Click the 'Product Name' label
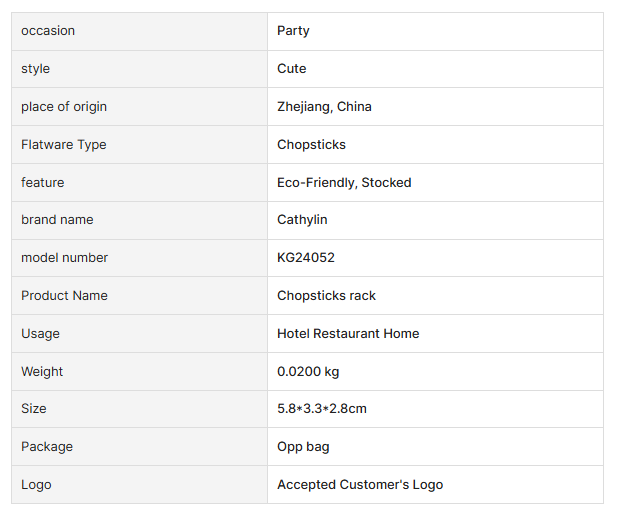 coord(64,296)
